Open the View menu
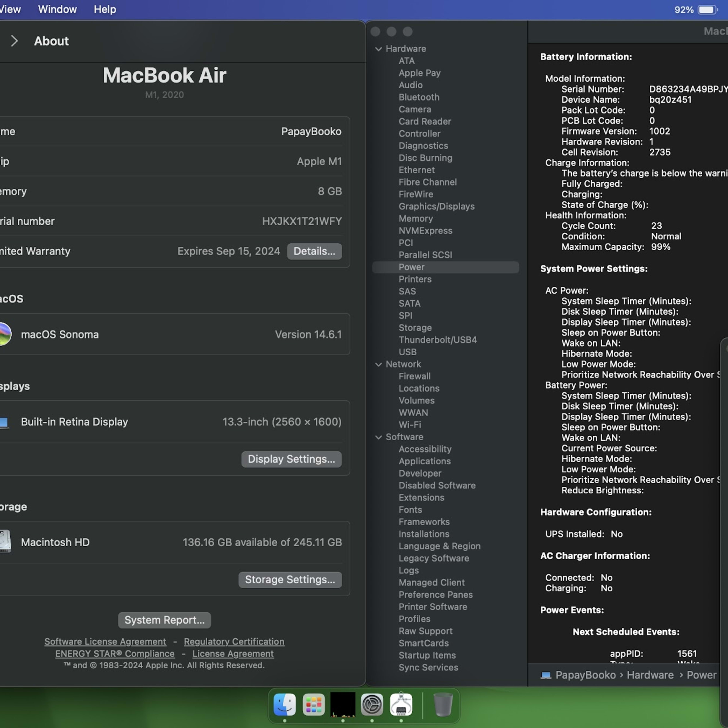The width and height of the screenshot is (728, 728). click(x=10, y=9)
